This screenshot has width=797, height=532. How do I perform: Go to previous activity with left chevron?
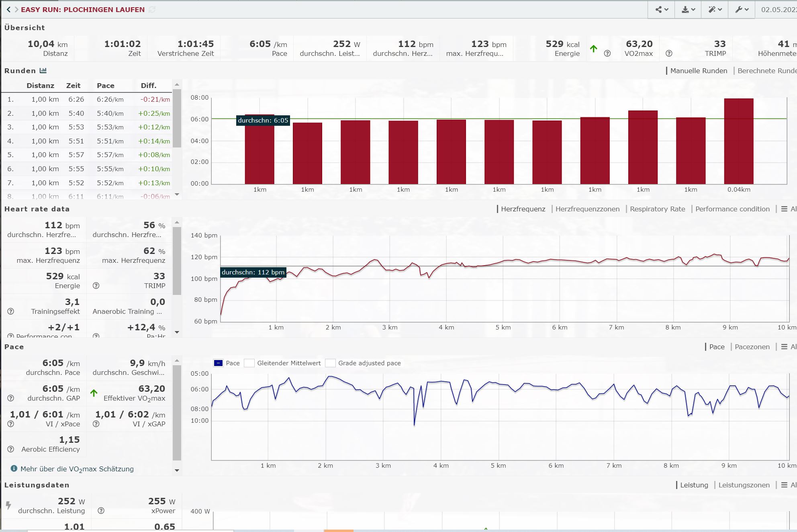point(8,9)
